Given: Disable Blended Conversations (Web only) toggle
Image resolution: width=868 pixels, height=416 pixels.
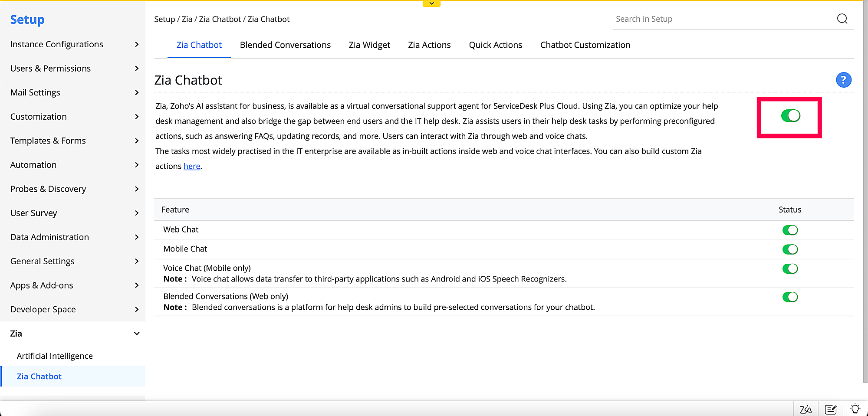Looking at the screenshot, I should pyautogui.click(x=790, y=297).
